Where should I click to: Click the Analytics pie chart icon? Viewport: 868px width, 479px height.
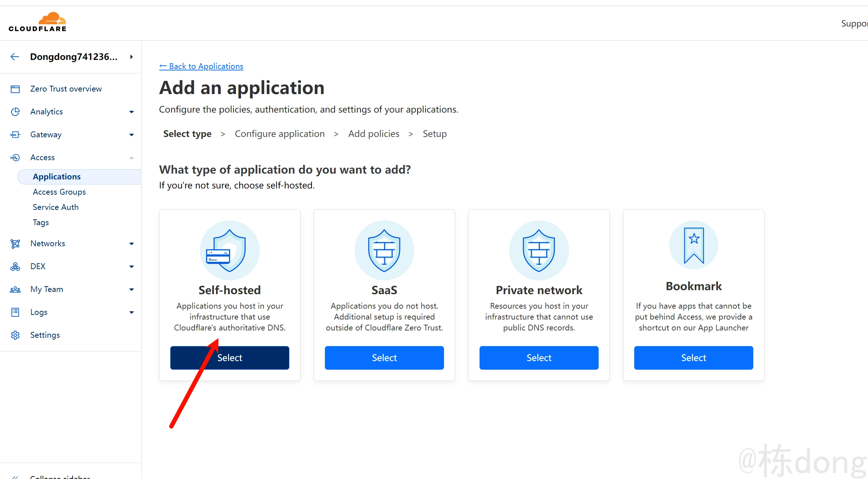point(15,112)
